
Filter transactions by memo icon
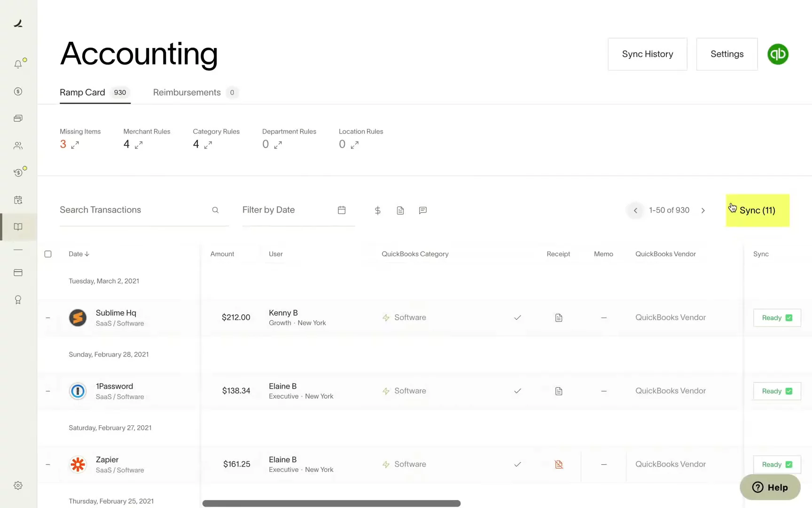(422, 210)
